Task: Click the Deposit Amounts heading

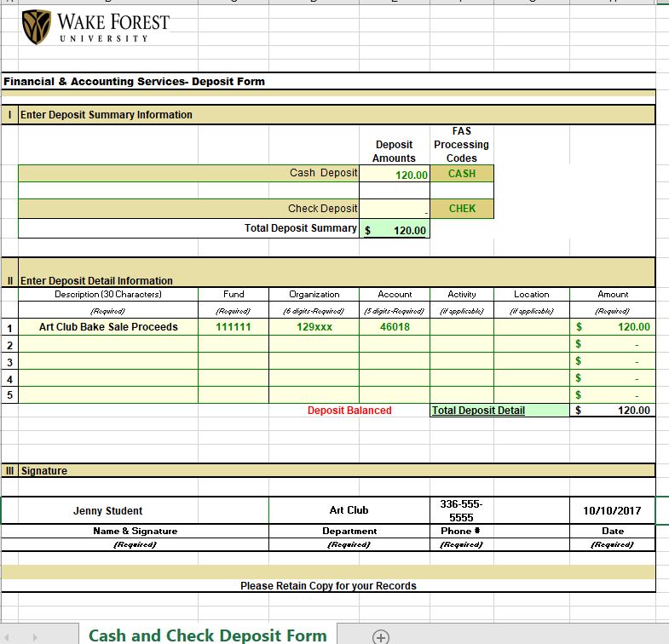Action: 394,152
